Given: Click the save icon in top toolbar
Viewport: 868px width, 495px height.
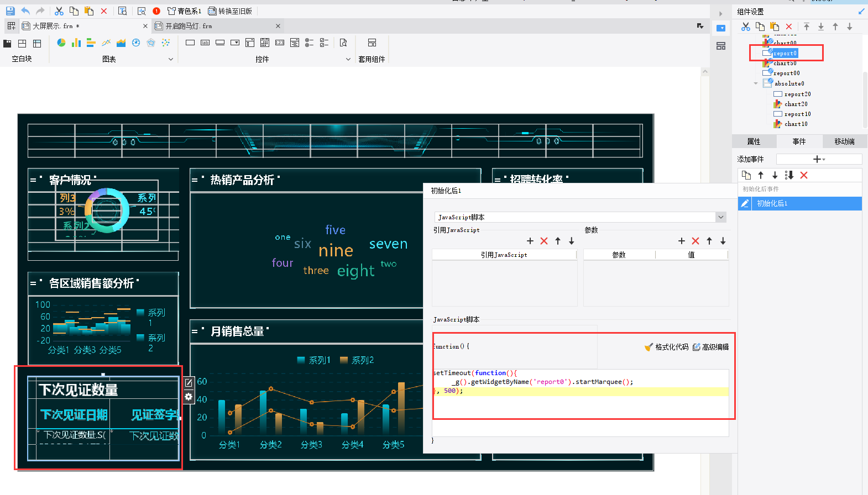Looking at the screenshot, I should 10,11.
